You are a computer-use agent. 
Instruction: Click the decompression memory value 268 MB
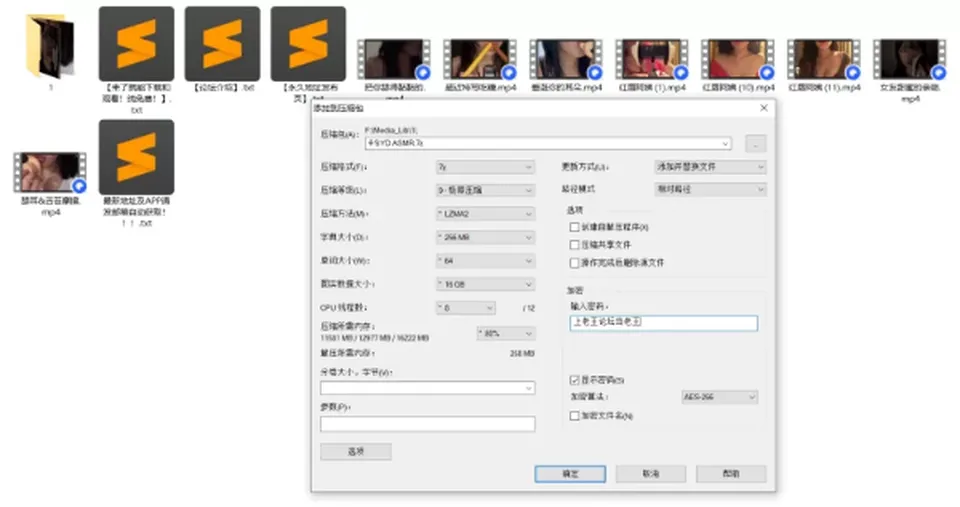point(522,353)
